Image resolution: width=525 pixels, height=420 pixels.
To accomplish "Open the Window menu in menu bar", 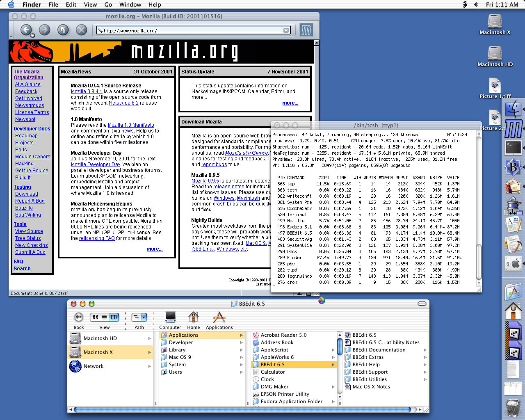I will pos(130,5).
